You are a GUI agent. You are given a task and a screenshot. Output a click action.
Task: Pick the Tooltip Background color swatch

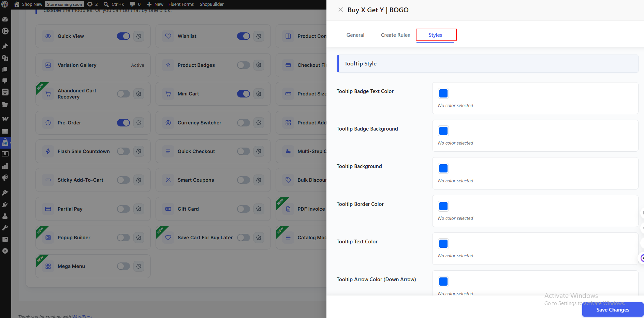(x=443, y=168)
